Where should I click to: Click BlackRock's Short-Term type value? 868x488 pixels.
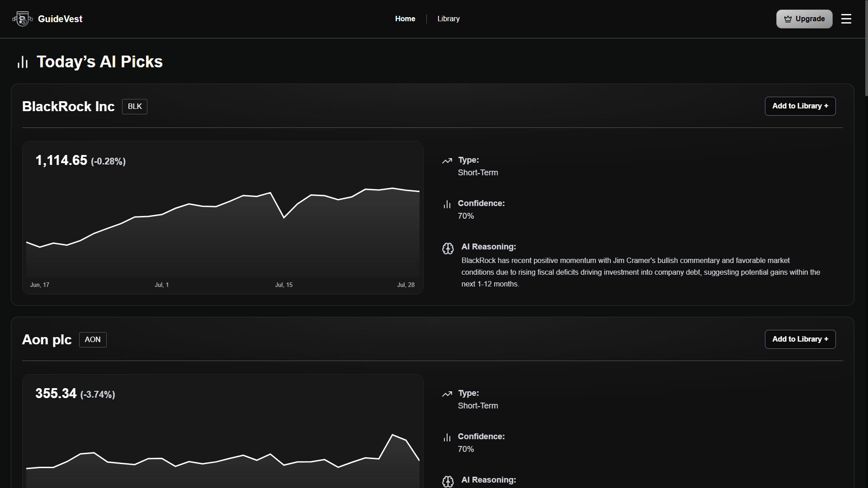tap(478, 173)
